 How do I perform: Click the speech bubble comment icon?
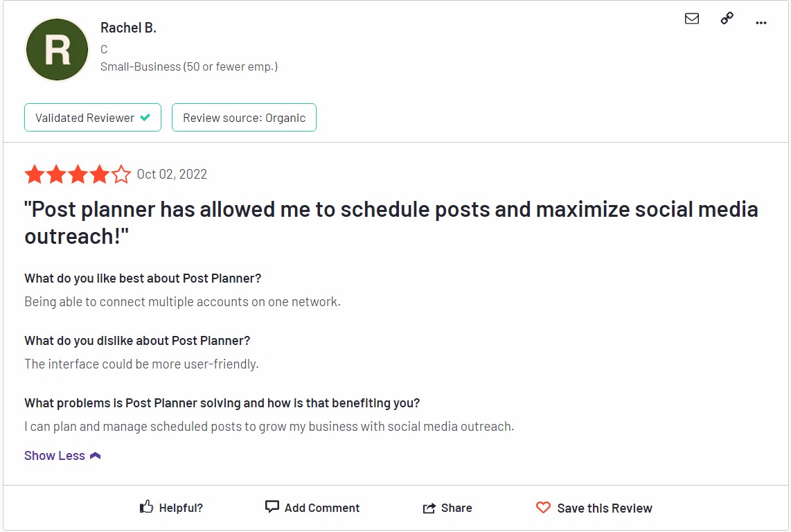272,506
